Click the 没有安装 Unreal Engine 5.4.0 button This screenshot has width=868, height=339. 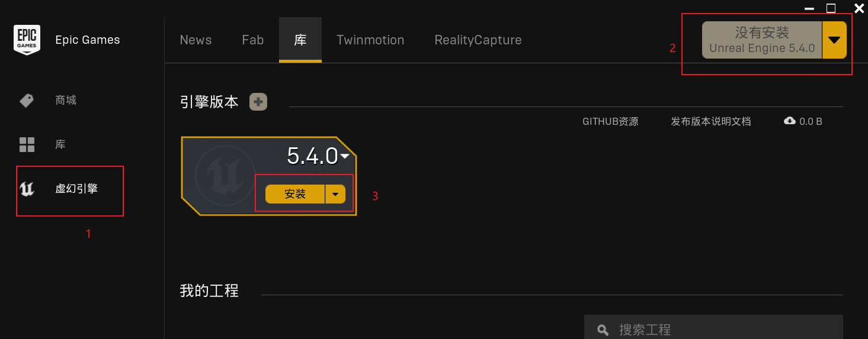(761, 40)
